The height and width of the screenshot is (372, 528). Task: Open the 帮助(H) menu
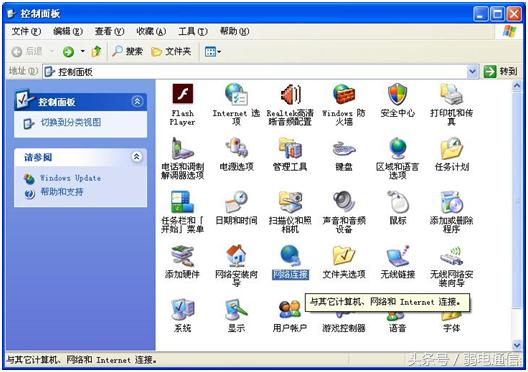234,31
